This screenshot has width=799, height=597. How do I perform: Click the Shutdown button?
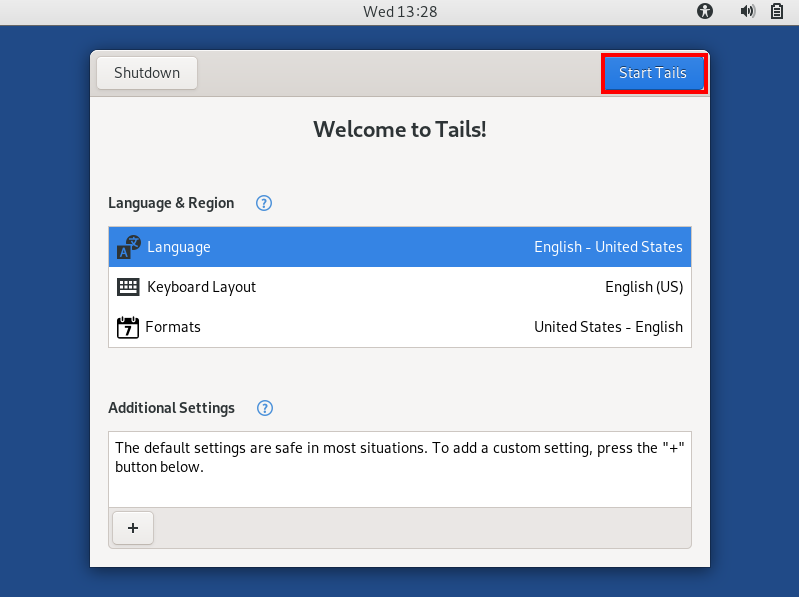(x=147, y=73)
